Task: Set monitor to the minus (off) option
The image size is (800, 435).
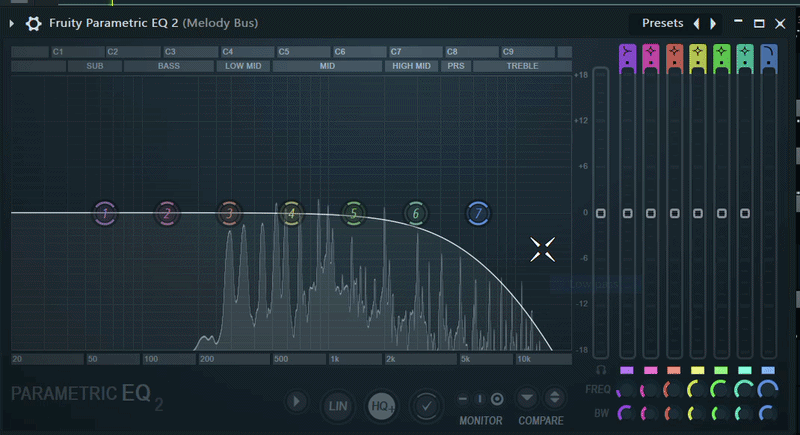Action: pos(463,399)
